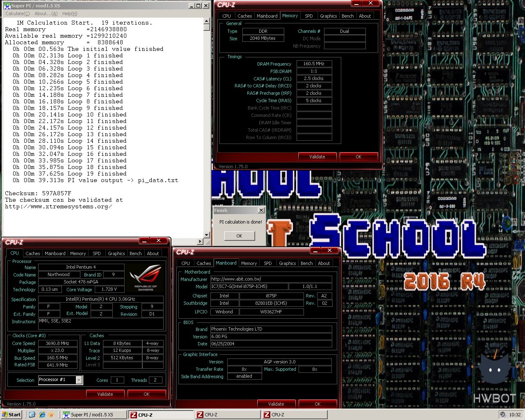Click the system tray icon beside clock
The image size is (525, 420).
pyautogui.click(x=503, y=415)
